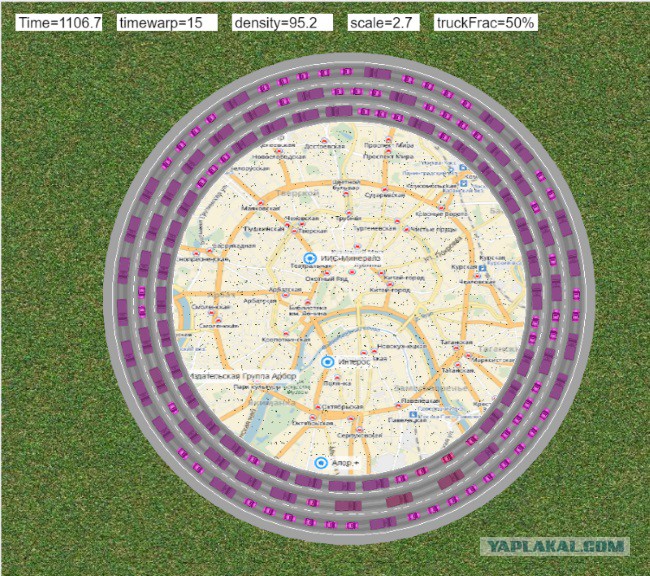Screen dimensions: 650x576
Task: Select the Марксистская metro station icon
Action: click(x=468, y=355)
